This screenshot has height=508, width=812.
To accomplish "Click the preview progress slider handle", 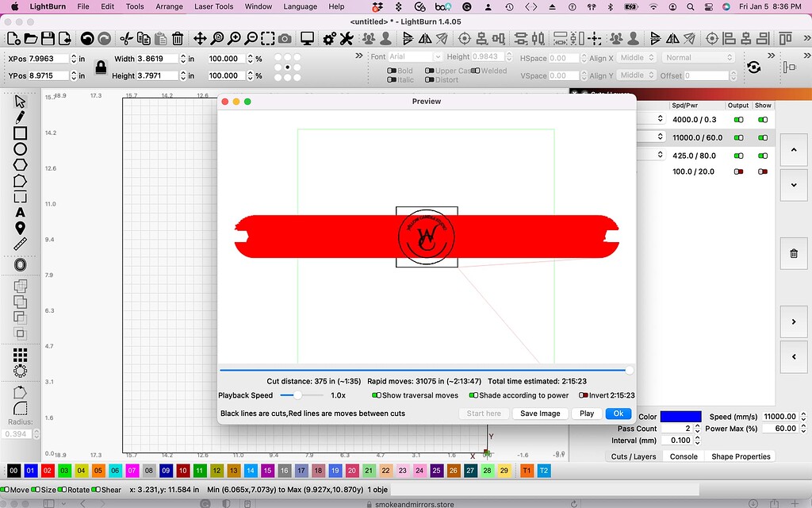I will tap(629, 370).
